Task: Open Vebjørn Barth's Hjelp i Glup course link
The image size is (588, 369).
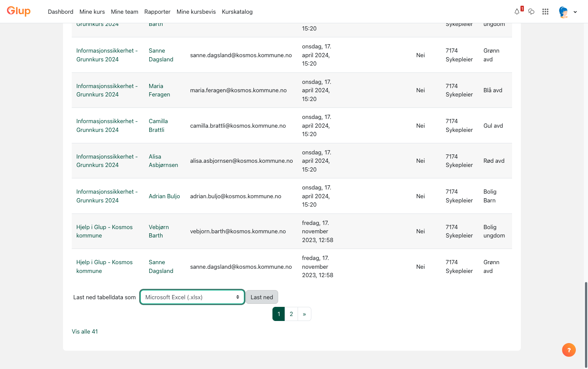Action: pyautogui.click(x=105, y=231)
